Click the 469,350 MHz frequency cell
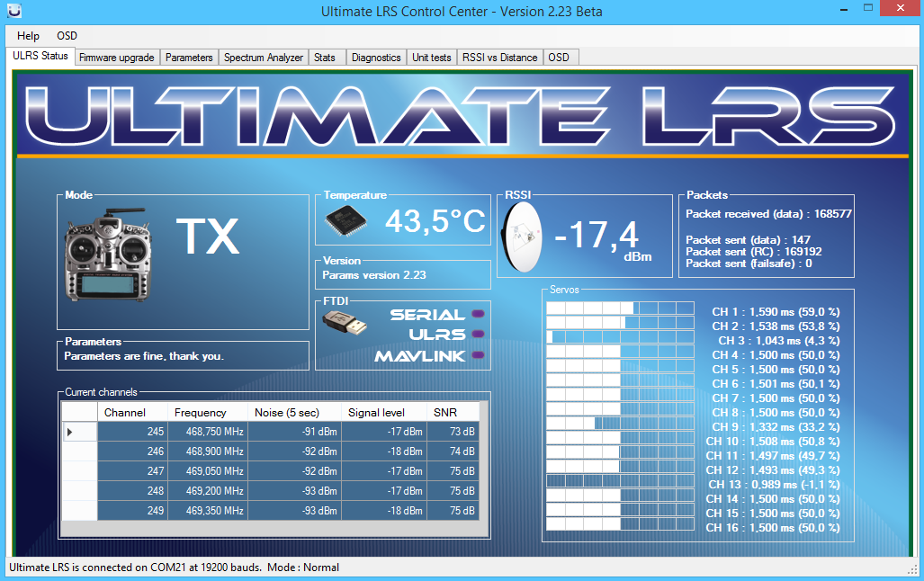The width and height of the screenshot is (924, 581). coord(208,511)
